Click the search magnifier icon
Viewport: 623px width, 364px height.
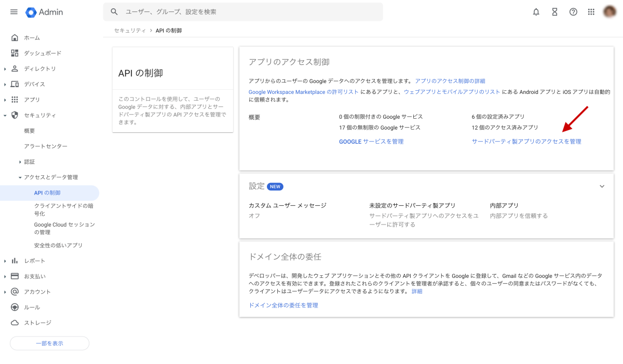click(114, 12)
